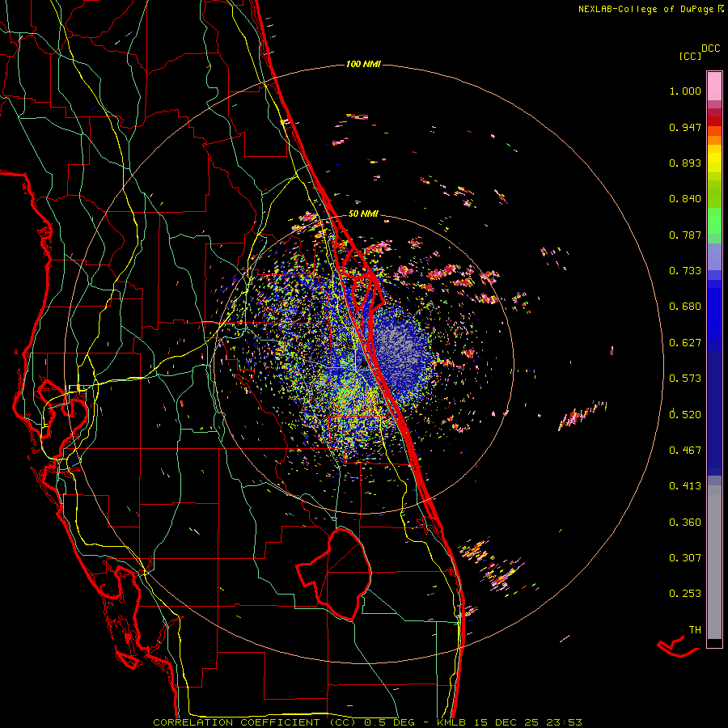This screenshot has height=728, width=728.
Task: Click the 0.947 scale value
Action: click(685, 127)
